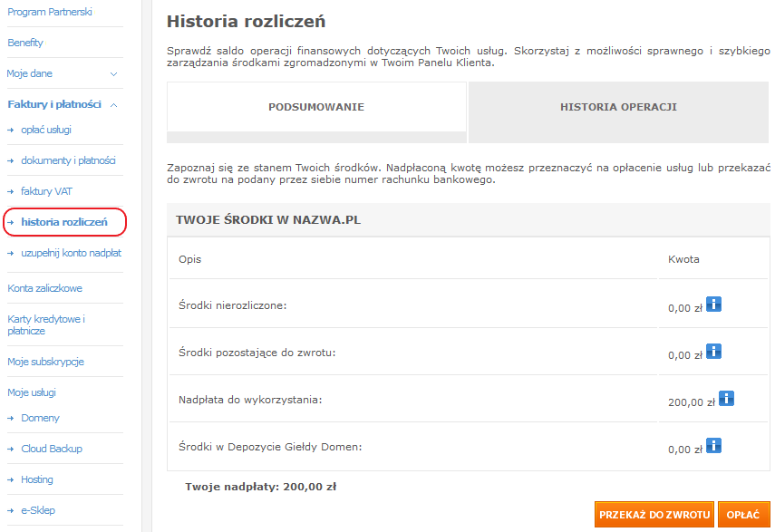Expand the Moje dane chevron
This screenshot has height=532, width=775.
(x=113, y=74)
